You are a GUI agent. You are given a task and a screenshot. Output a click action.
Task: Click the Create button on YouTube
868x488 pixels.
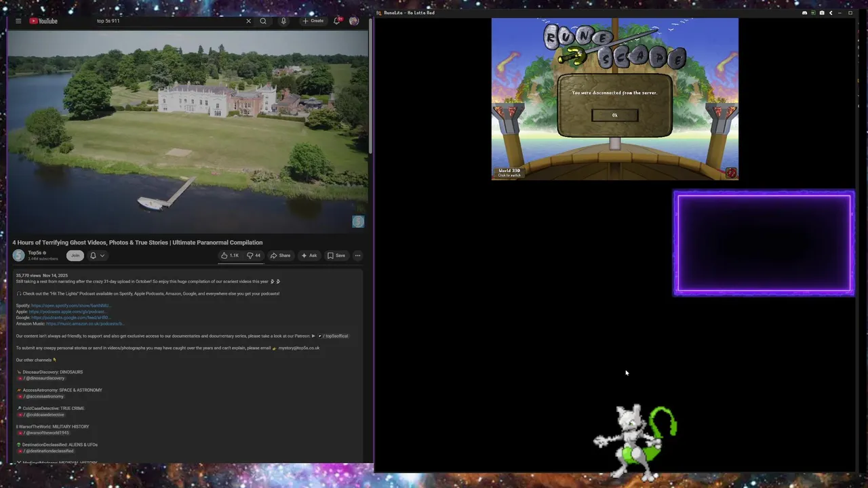point(313,21)
